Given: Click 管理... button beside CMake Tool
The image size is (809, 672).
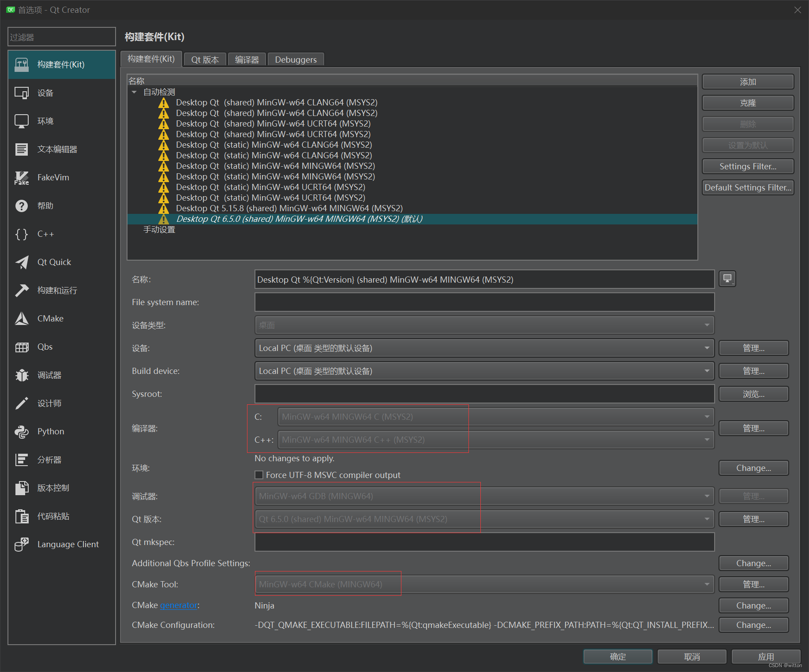Looking at the screenshot, I should [x=754, y=585].
